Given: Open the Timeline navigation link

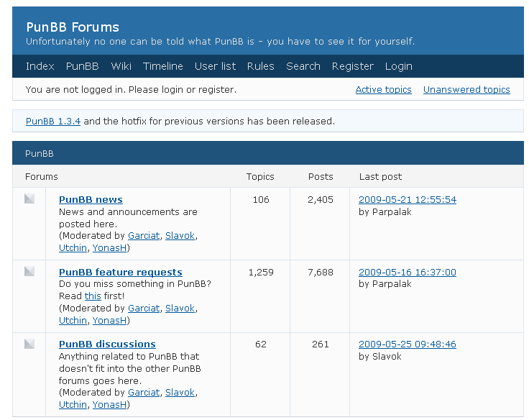Looking at the screenshot, I should [163, 66].
